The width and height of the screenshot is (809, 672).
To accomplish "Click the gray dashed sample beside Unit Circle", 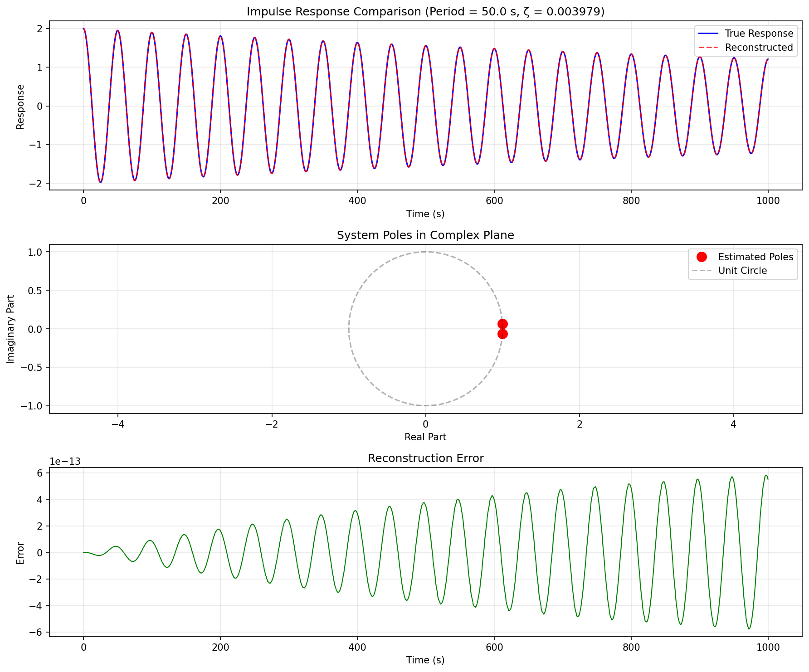I will [702, 271].
